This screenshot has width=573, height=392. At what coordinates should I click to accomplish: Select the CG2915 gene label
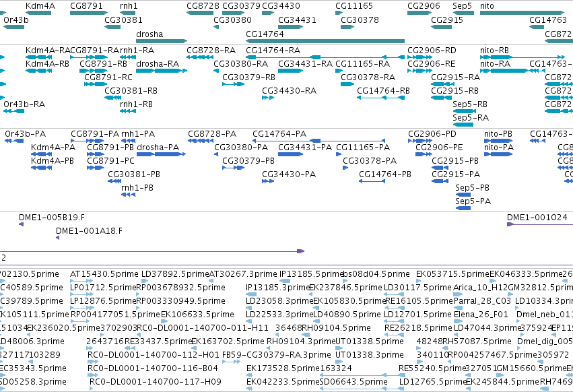pyautogui.click(x=447, y=20)
